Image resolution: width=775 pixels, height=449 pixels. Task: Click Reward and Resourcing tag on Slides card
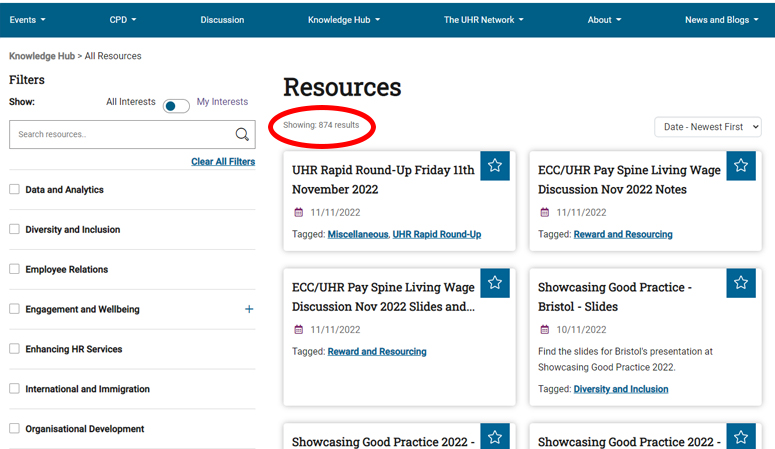click(377, 352)
